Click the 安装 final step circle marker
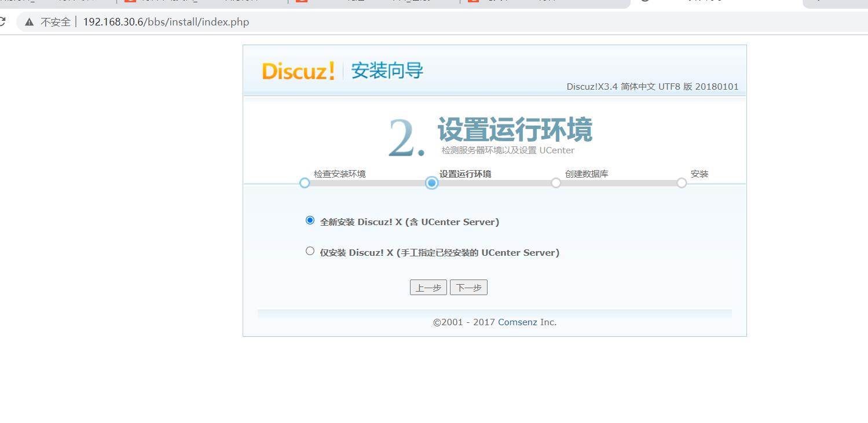 [682, 183]
